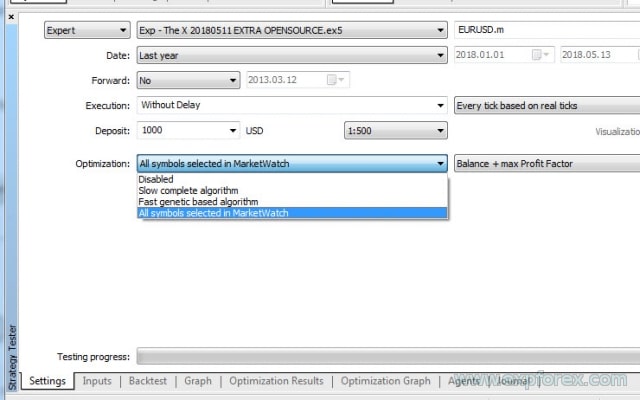Switch to the Inputs tab
Image resolution: width=640 pixels, height=400 pixels.
pyautogui.click(x=97, y=381)
